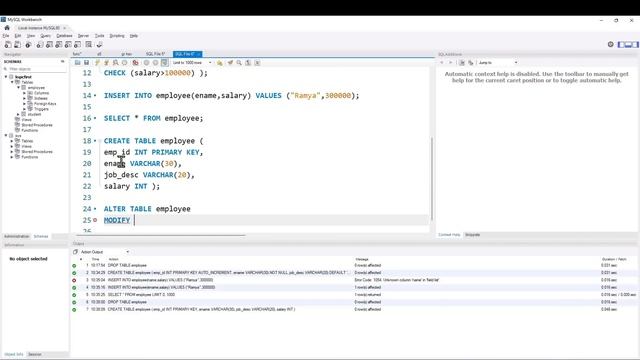Viewport: 640px width, 360px height.
Task: Create a new schema toolbar icon
Action: point(40,44)
